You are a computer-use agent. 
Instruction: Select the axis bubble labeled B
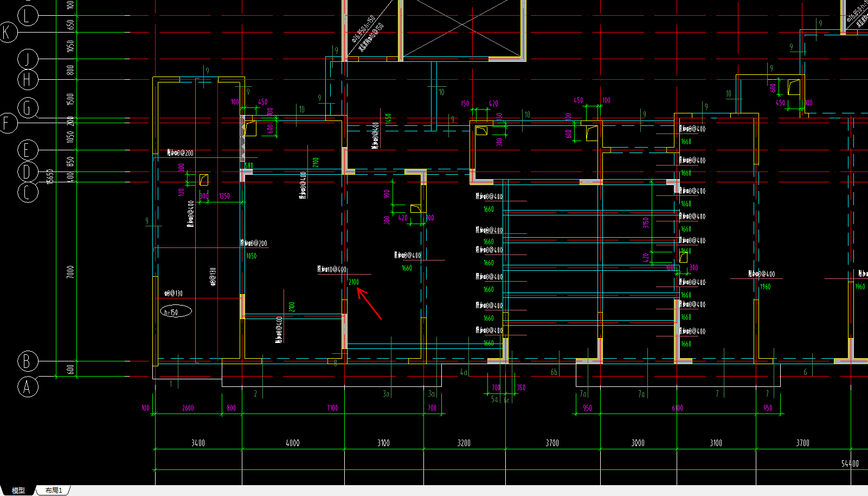tap(28, 361)
